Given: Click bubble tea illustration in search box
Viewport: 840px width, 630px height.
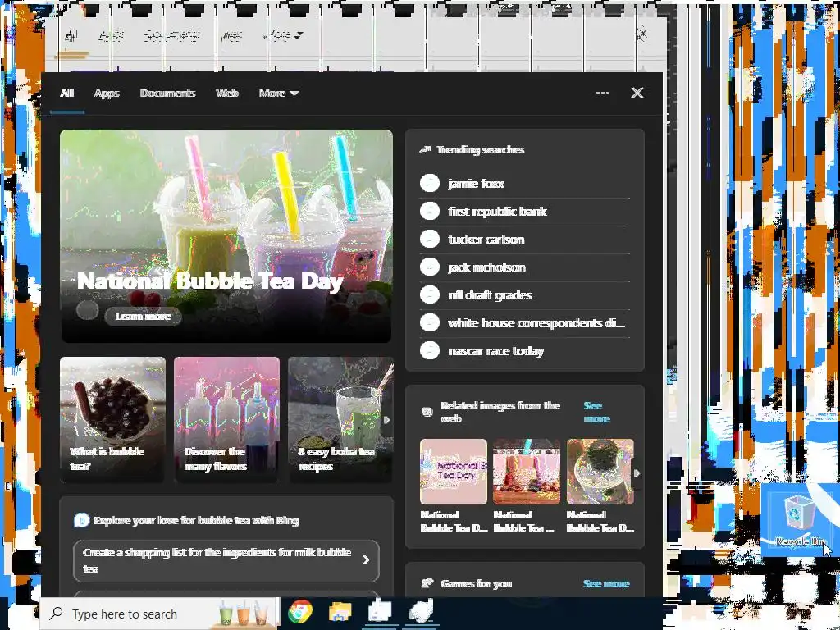Looking at the screenshot, I should [243, 614].
